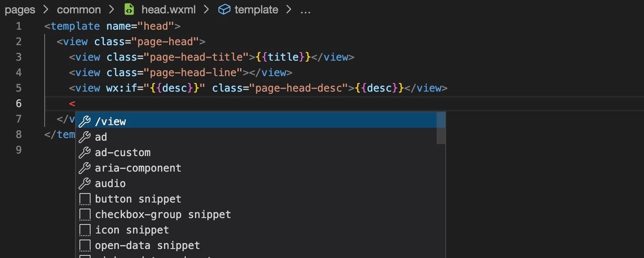This screenshot has width=644, height=258.
Task: Click line number 3 in gutter
Action: coord(18,57)
